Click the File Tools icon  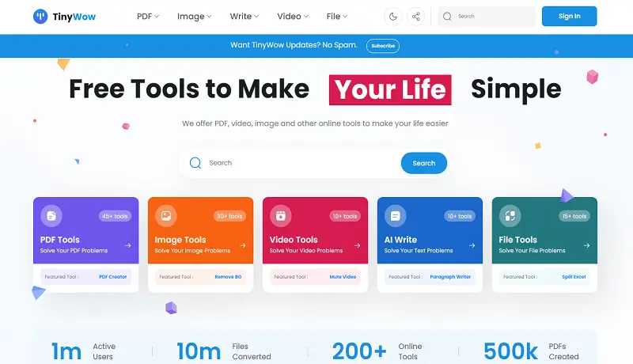pyautogui.click(x=510, y=215)
